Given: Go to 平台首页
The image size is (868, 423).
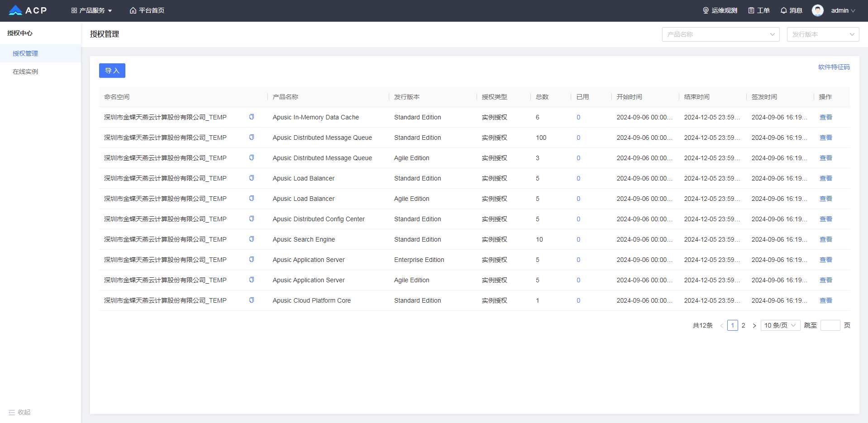Looking at the screenshot, I should point(147,10).
